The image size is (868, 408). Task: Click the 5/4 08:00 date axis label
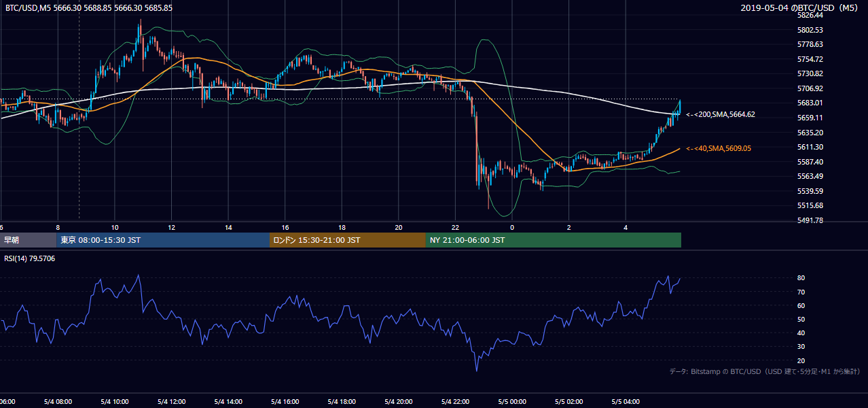57,402
